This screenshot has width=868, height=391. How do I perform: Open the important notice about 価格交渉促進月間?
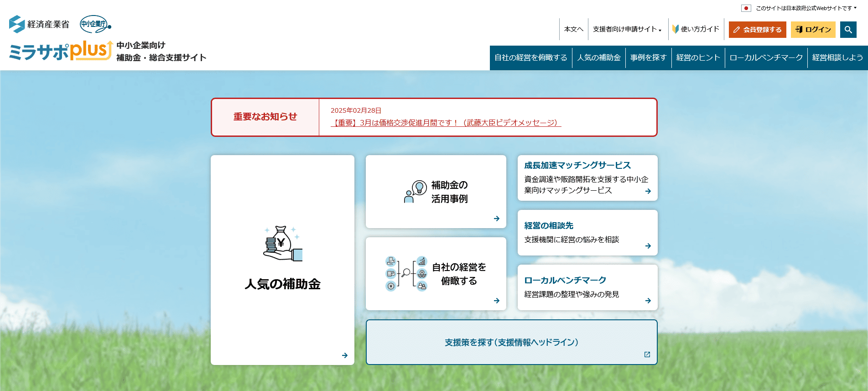(x=446, y=123)
